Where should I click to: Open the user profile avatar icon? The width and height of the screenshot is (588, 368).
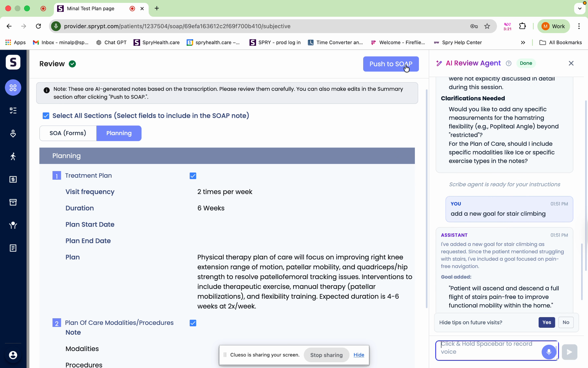point(13,355)
